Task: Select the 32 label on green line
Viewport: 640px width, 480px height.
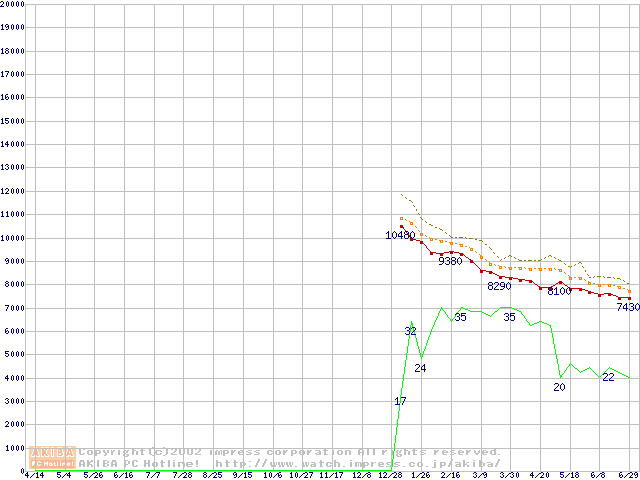Action: click(410, 331)
